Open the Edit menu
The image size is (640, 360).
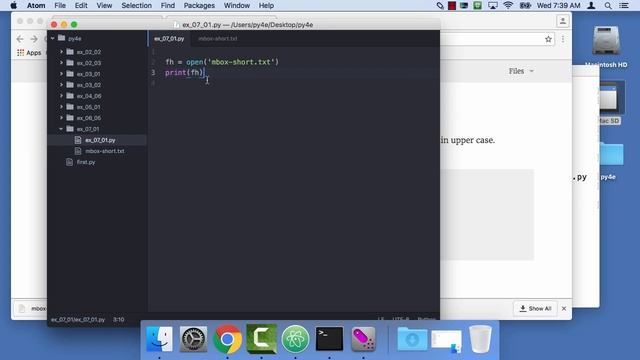pos(81,5)
